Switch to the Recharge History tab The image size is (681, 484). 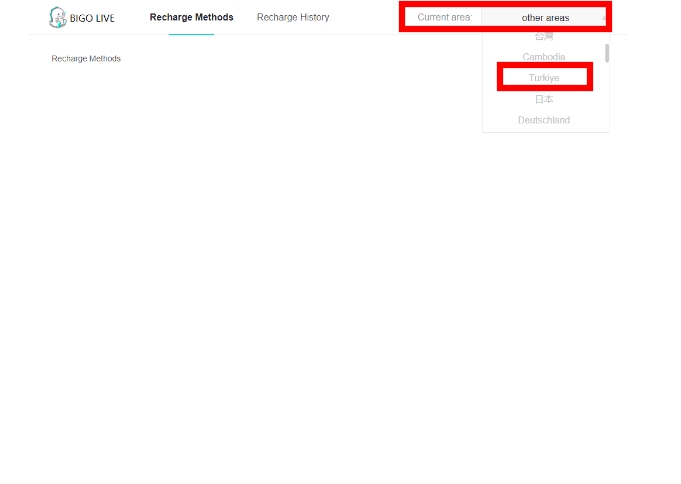point(292,17)
